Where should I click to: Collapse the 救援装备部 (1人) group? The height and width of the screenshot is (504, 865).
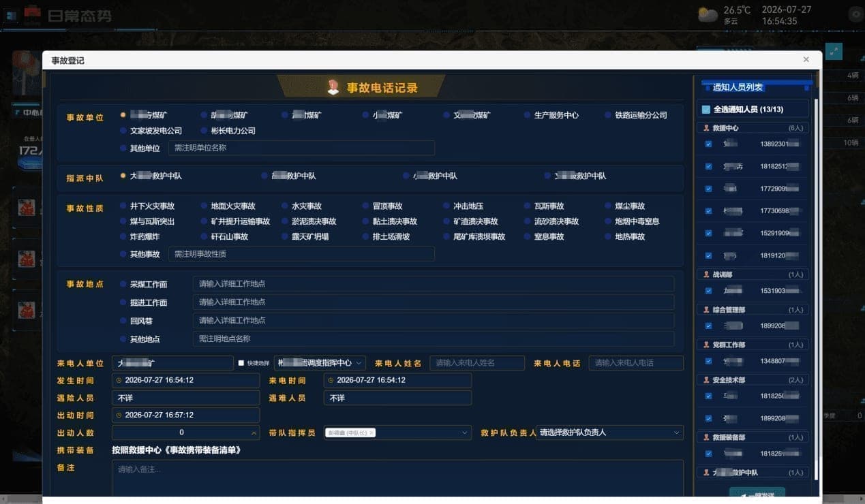(753, 437)
